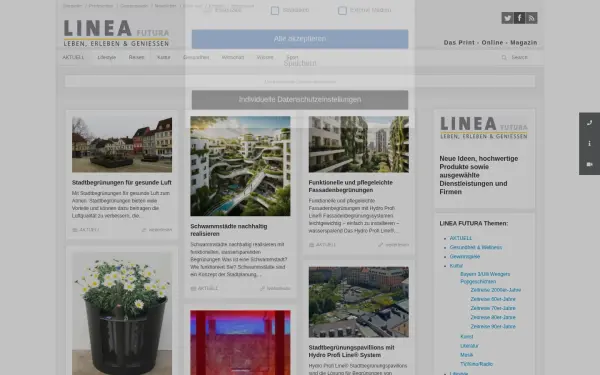
Task: Click the LINEA FUTURA sidebar logo
Action: point(484,128)
